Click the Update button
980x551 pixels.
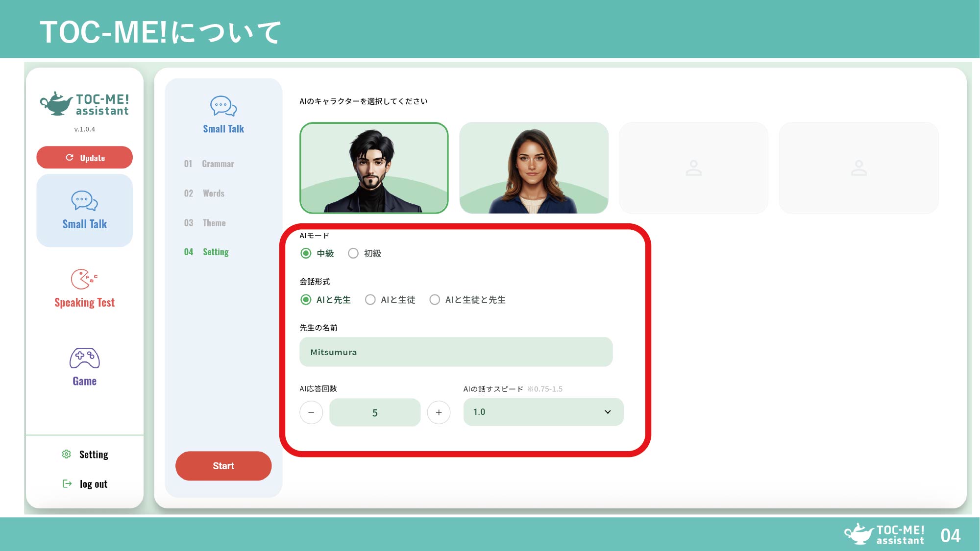84,158
